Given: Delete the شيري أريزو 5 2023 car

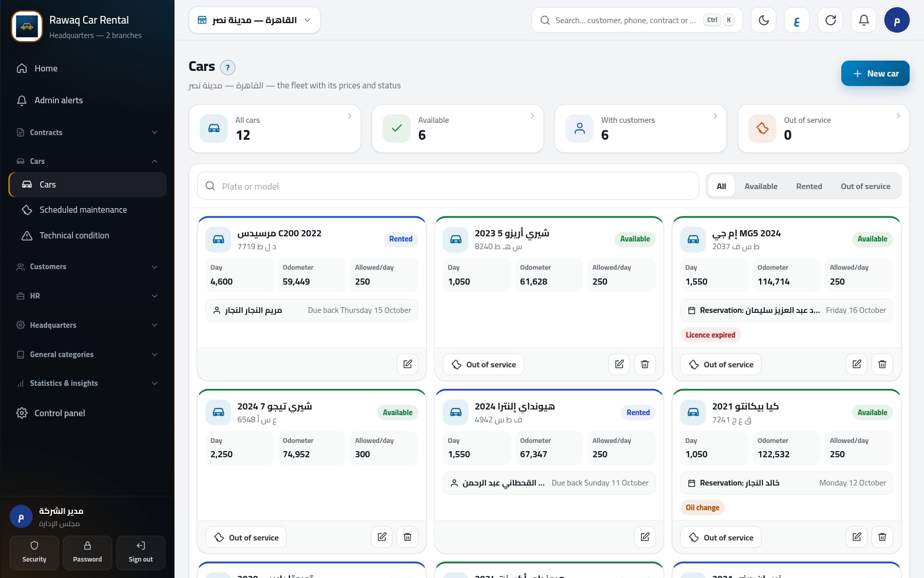Looking at the screenshot, I should click(645, 364).
